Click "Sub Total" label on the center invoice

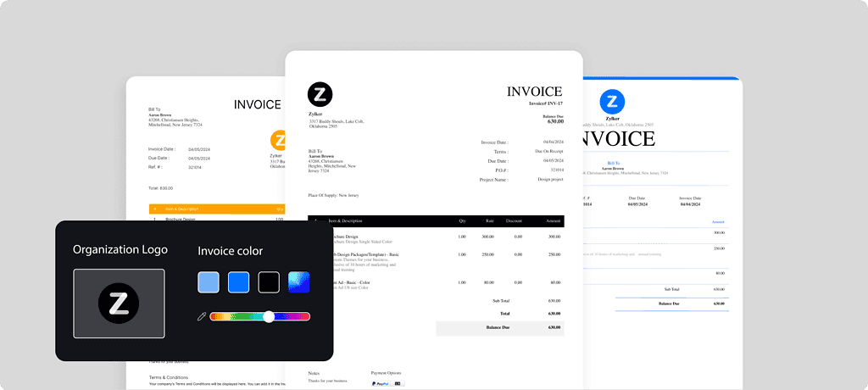501,301
